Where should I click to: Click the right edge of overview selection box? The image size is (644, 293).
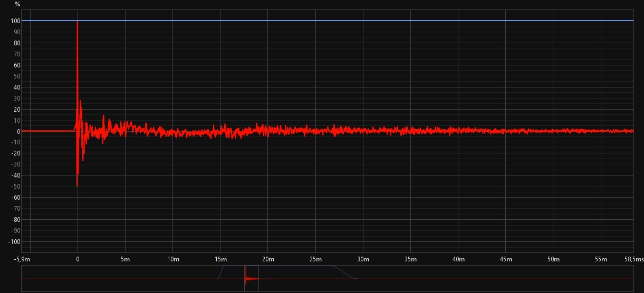(258, 278)
